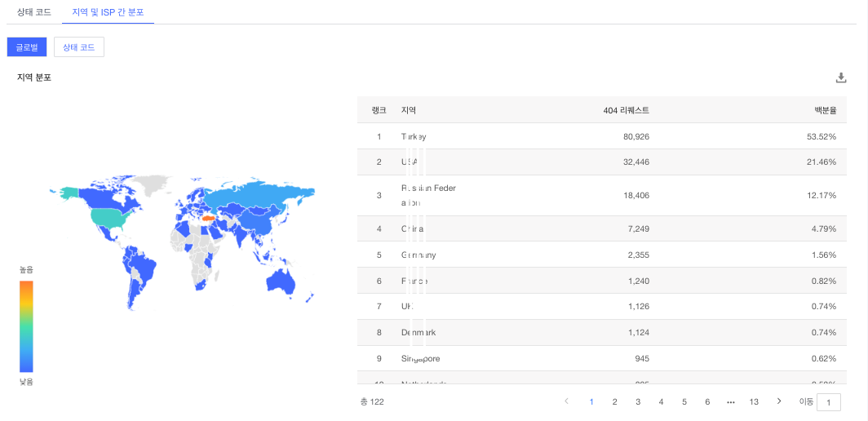Go to the previous page arrow

click(x=566, y=401)
